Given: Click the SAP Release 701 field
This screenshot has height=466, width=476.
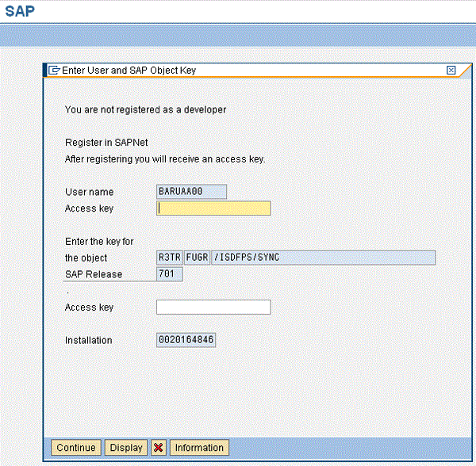Looking at the screenshot, I should click(x=170, y=274).
